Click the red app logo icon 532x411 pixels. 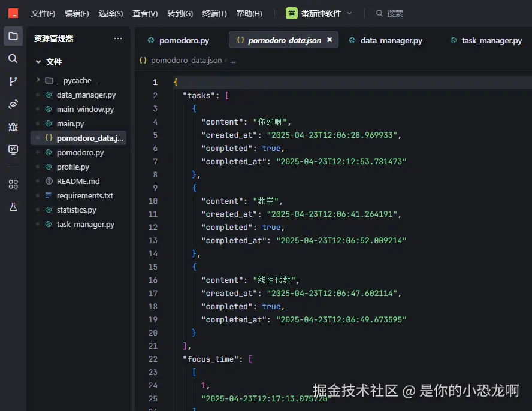click(13, 13)
